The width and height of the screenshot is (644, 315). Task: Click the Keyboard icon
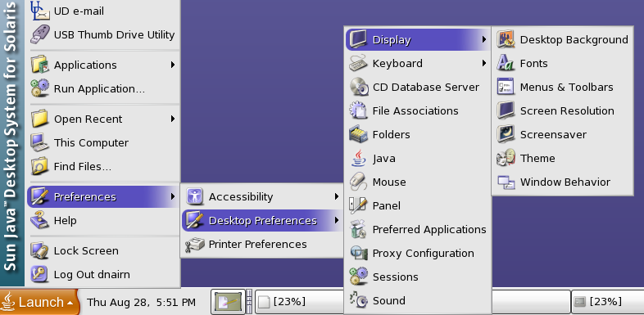coord(359,64)
